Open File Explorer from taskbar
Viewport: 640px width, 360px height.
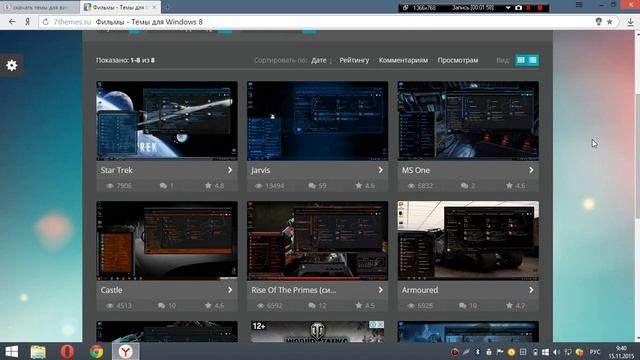38,351
